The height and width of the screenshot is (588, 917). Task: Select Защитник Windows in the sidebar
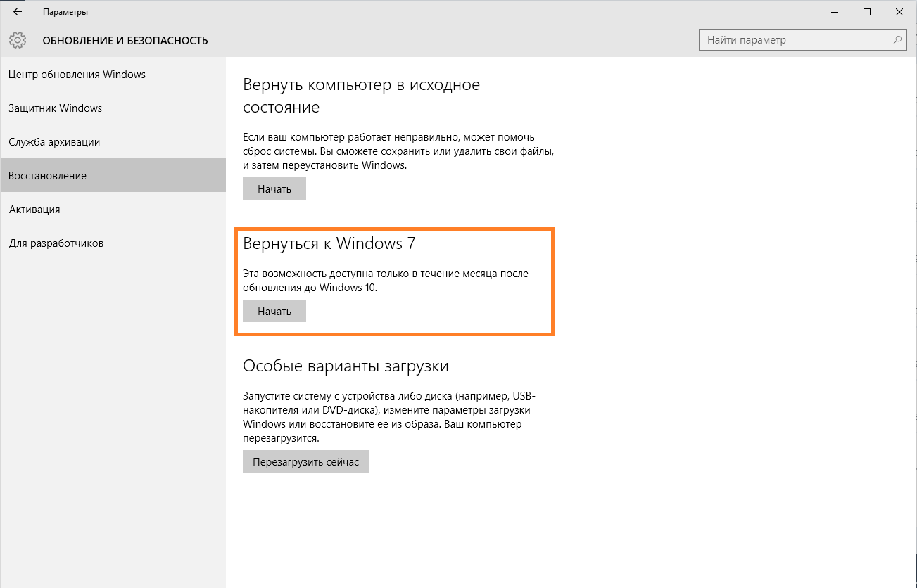pos(56,108)
